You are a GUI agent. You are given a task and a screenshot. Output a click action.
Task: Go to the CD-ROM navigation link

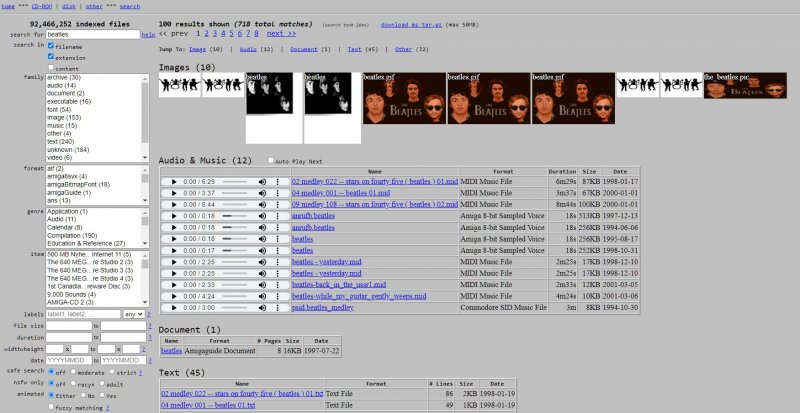click(41, 6)
